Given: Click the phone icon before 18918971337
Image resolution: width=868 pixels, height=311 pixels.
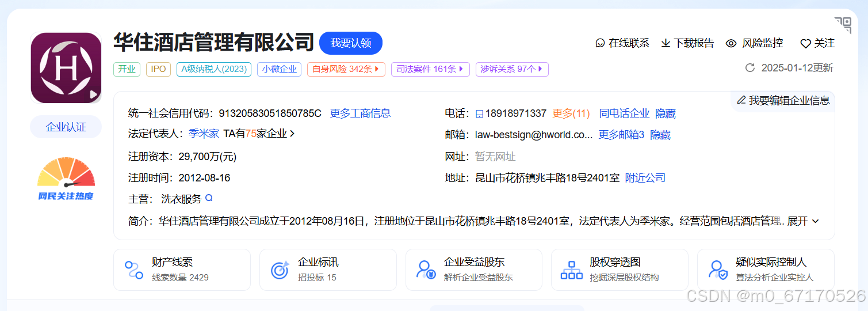Looking at the screenshot, I should tap(479, 114).
